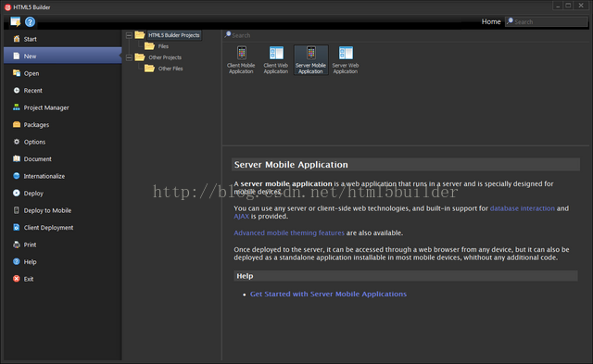Click the Client Deployment icon
The image size is (593, 364).
(x=17, y=227)
